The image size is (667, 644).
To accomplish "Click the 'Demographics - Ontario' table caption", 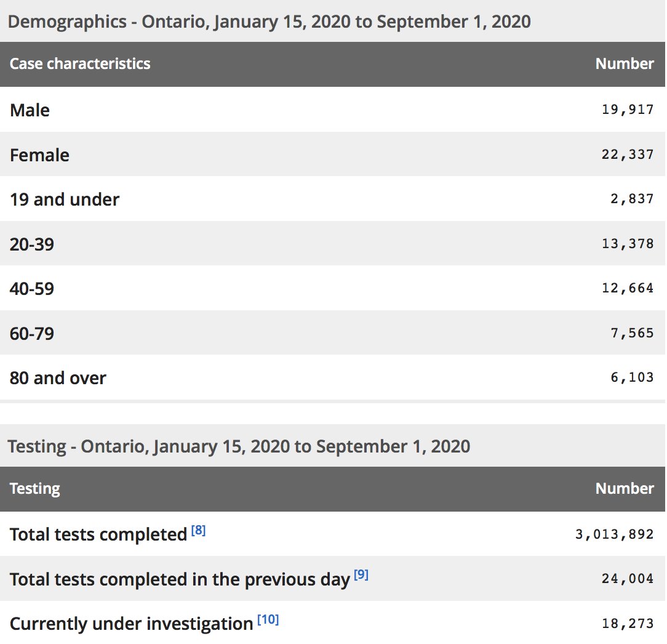I will pyautogui.click(x=270, y=22).
